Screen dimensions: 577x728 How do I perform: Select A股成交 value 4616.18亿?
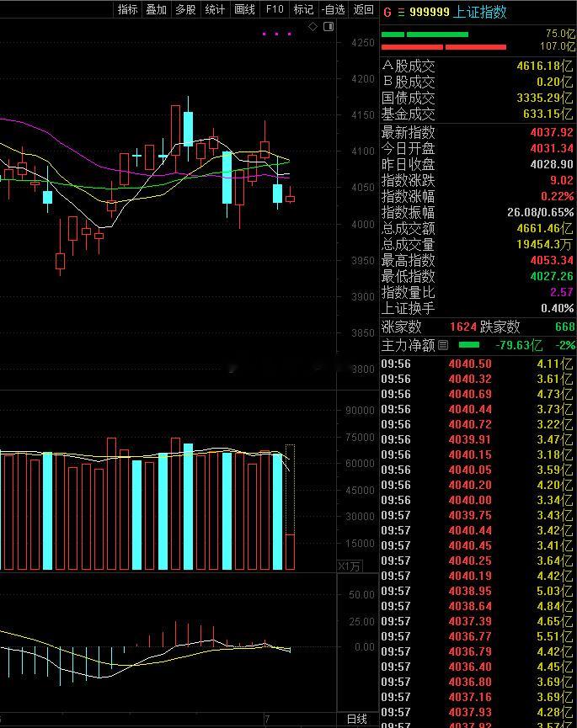point(545,66)
